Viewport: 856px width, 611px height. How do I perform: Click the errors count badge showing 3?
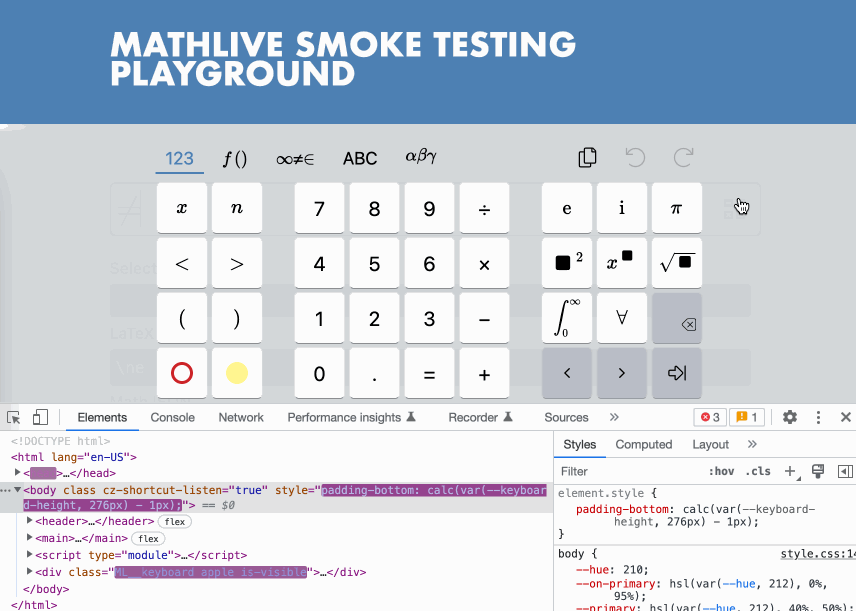click(x=710, y=417)
